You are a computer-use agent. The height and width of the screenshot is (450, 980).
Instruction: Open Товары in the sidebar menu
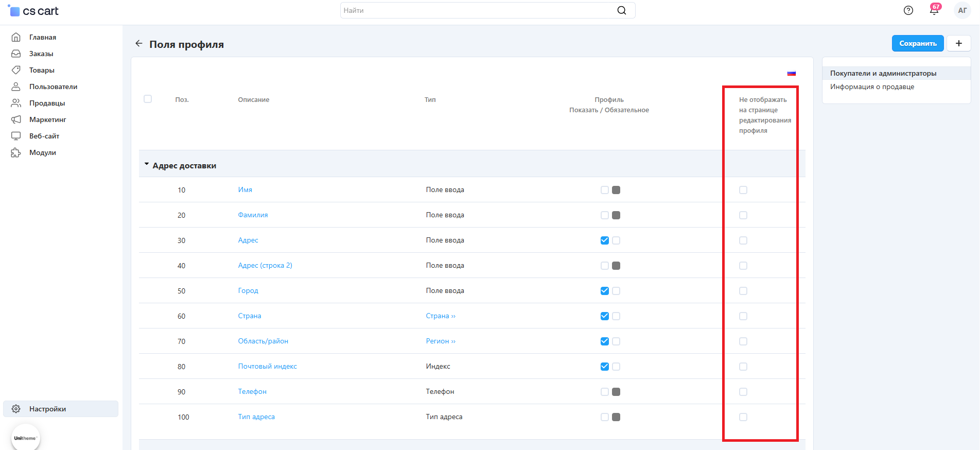point(42,70)
